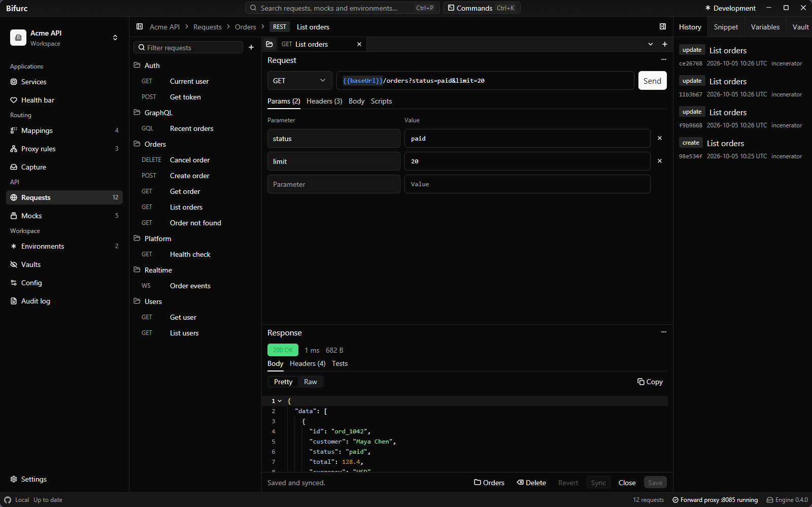Click the Engine 0.4.0 status entry
This screenshot has height=507, width=812.
click(x=787, y=500)
